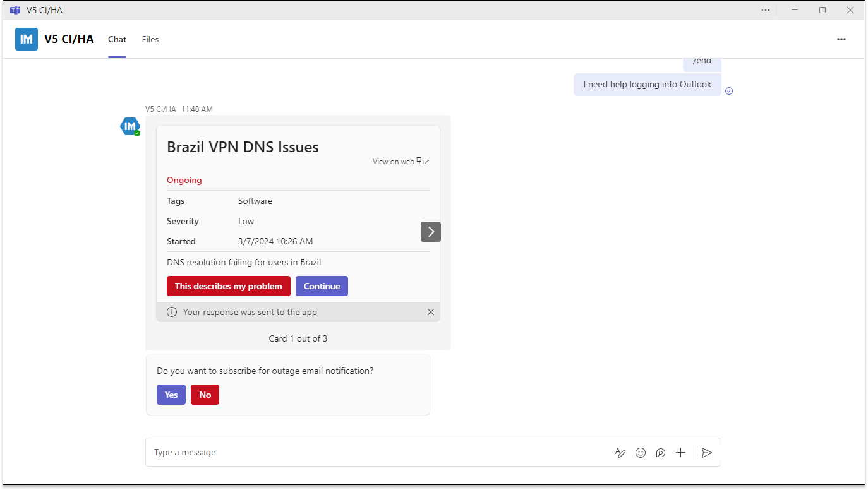Click the outage email subscription question text

[x=265, y=371]
